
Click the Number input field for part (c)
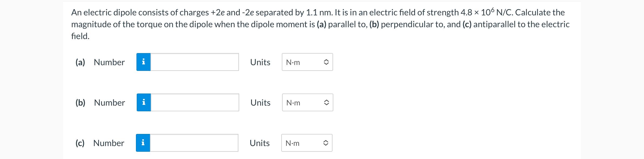[194, 143]
